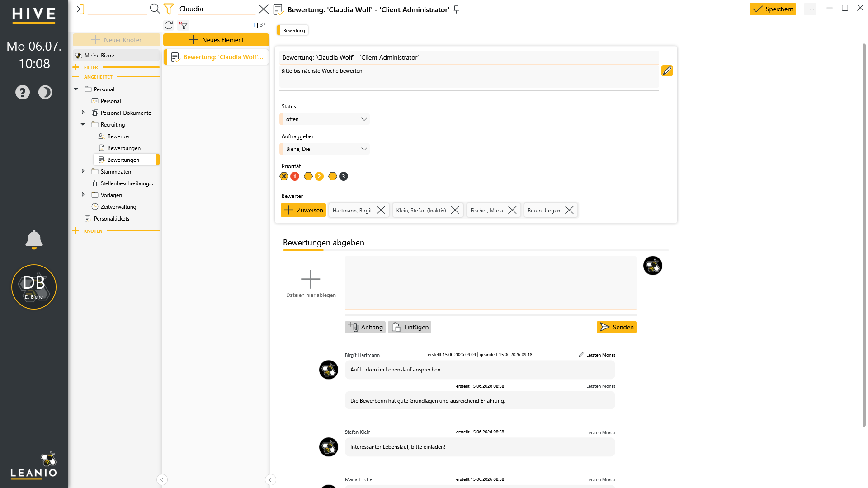
Task: Click into the comment text area
Action: coord(491,283)
